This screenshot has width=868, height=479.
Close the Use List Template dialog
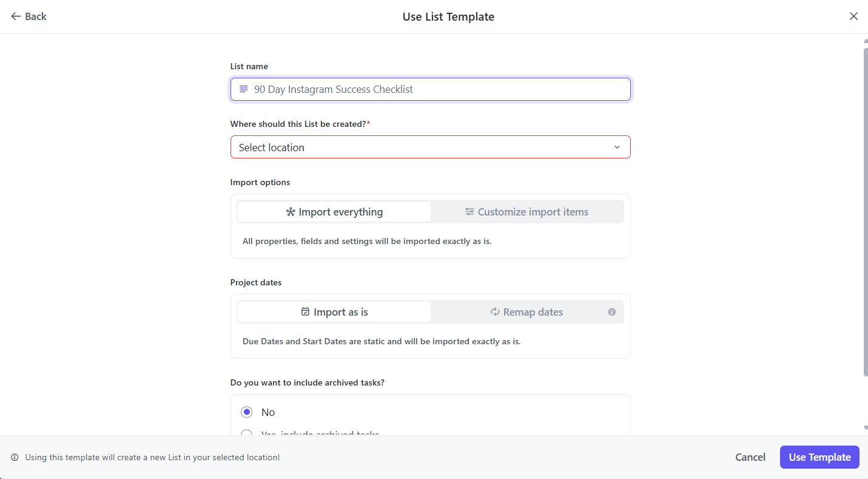coord(853,16)
